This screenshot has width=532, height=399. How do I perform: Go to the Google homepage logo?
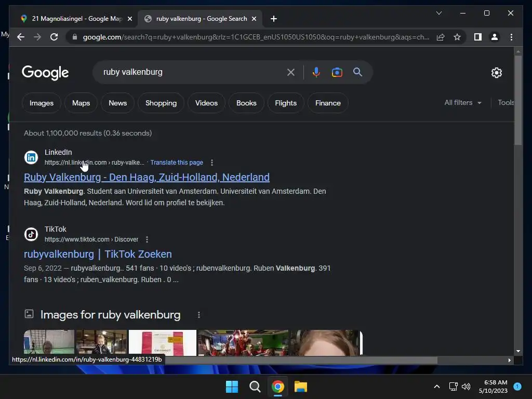(45, 72)
